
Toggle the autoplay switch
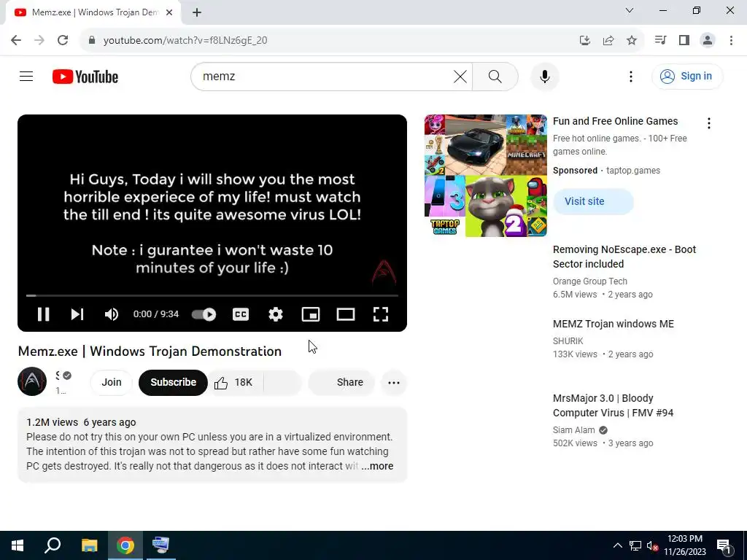(x=204, y=314)
